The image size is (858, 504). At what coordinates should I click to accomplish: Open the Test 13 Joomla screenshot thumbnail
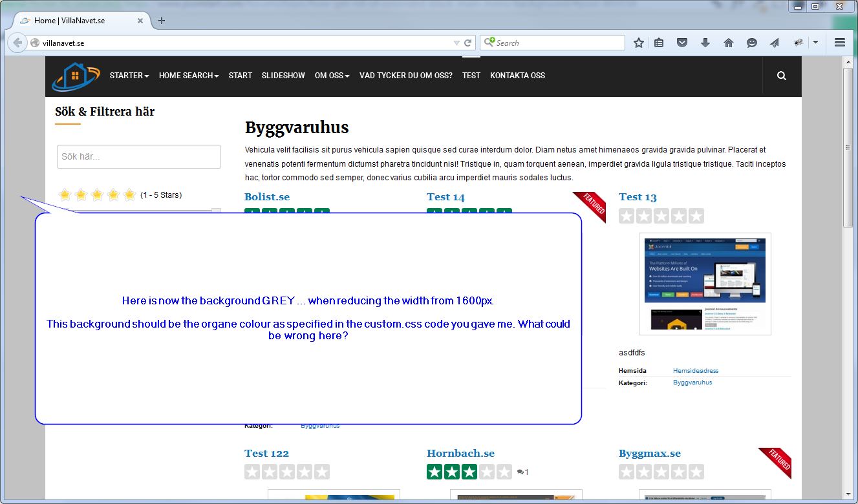[x=705, y=284]
